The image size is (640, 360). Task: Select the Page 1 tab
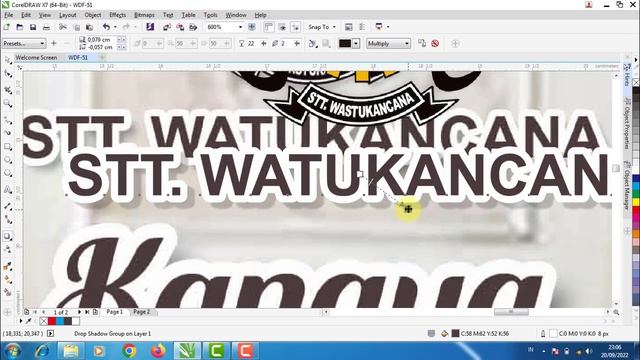[115, 312]
